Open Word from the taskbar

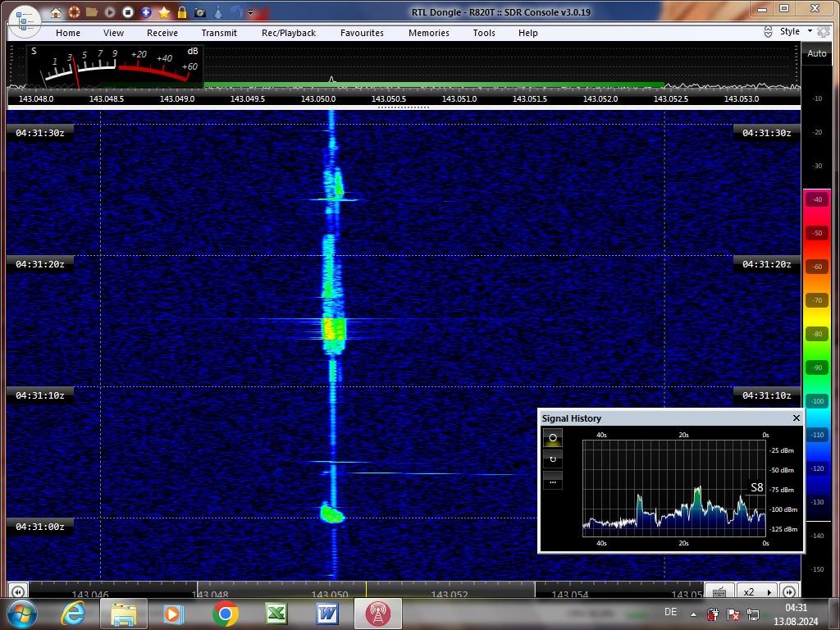click(x=326, y=614)
